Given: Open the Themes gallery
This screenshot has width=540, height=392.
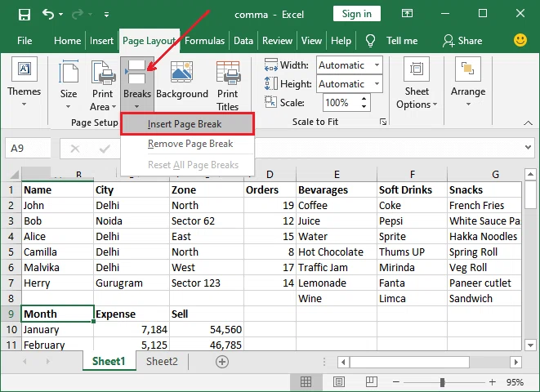Looking at the screenshot, I should [x=25, y=82].
